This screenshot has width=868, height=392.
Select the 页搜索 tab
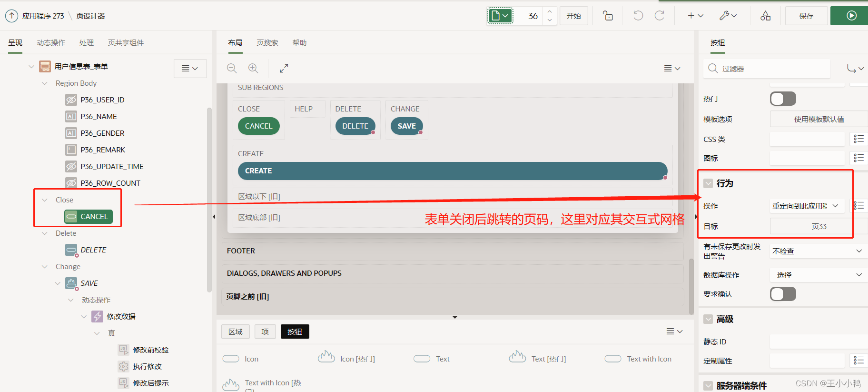point(267,42)
